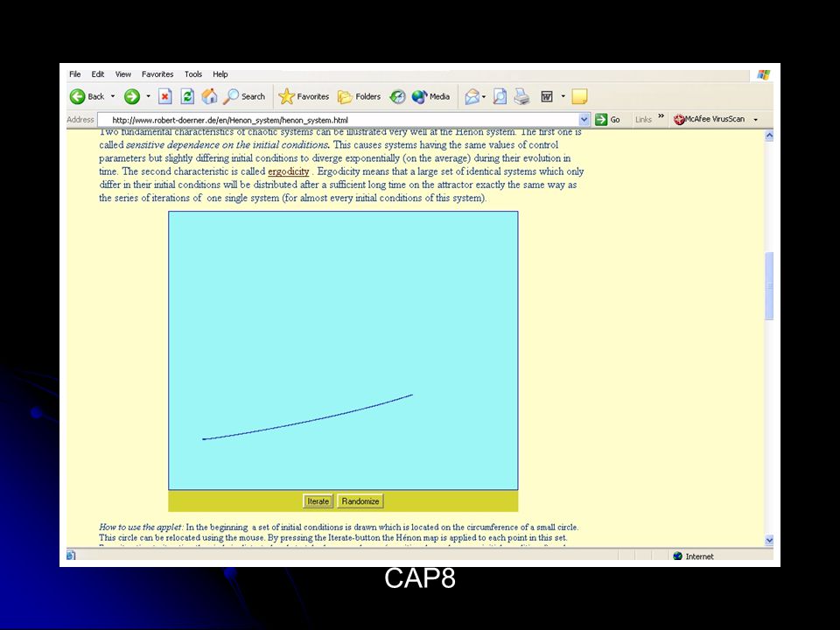Click the scrollbar down arrow
840x630 pixels.
(769, 540)
